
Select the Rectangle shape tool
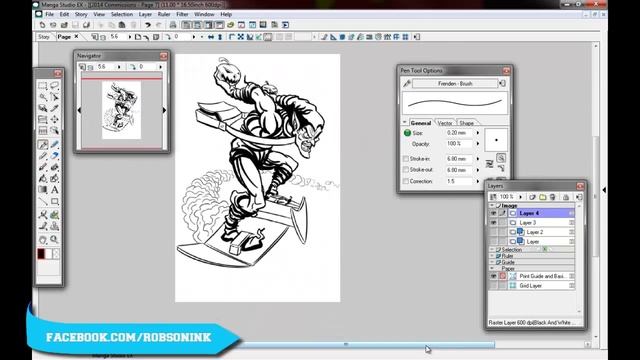(54, 201)
